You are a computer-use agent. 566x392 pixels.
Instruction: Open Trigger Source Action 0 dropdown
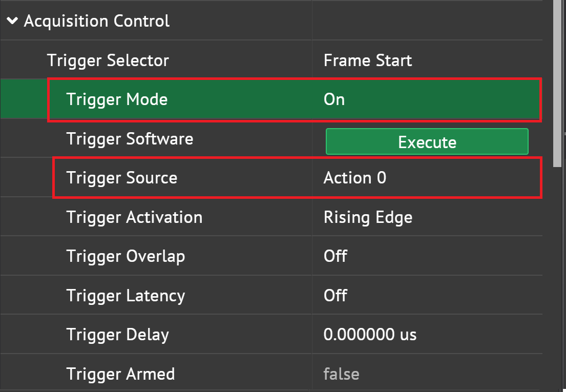coord(355,178)
